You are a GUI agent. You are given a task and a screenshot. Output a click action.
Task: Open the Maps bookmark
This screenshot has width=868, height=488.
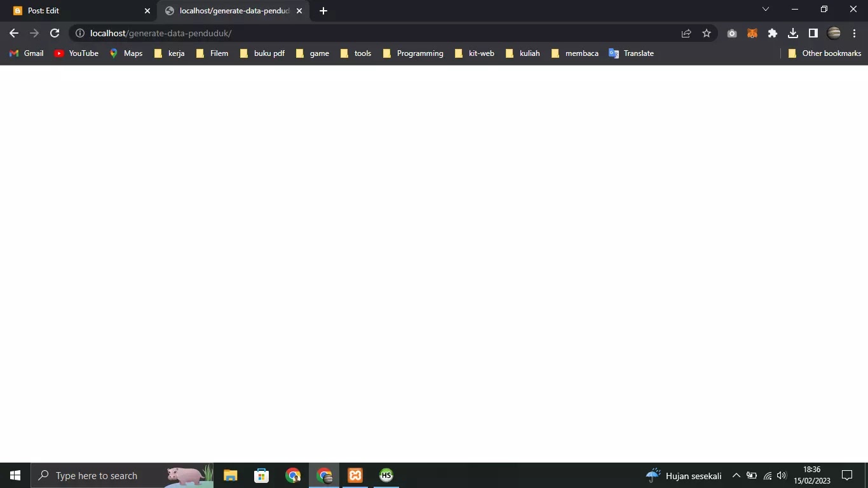126,53
